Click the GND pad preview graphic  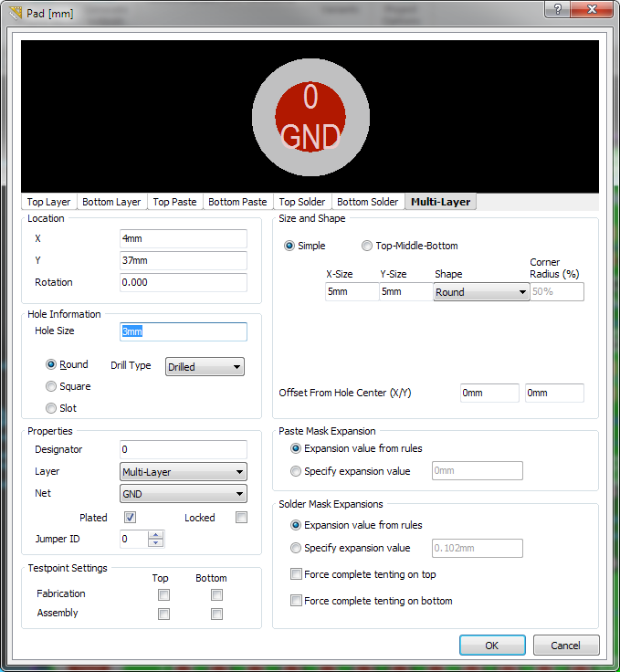(310, 115)
